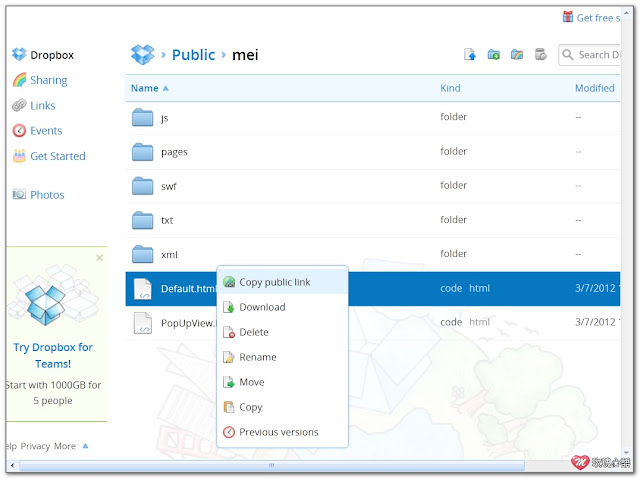The width and height of the screenshot is (640, 479).
Task: Click the horizontal scrollbar thumb
Action: pyautogui.click(x=272, y=465)
